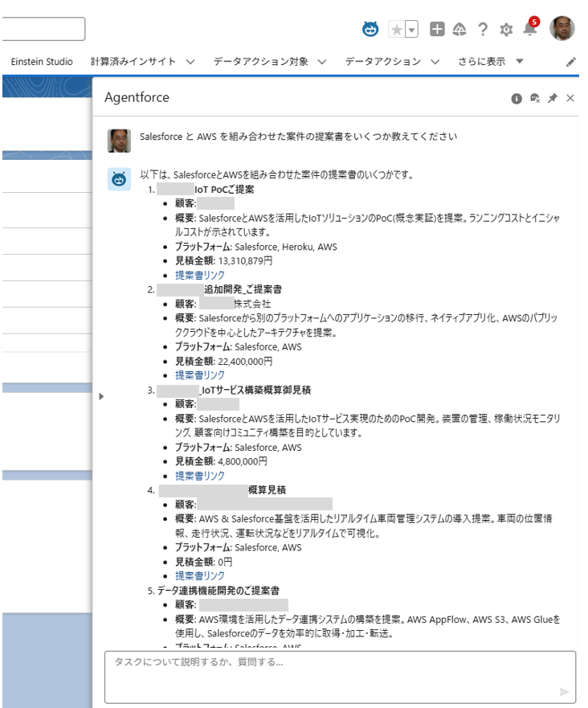This screenshot has height=708, width=588.
Task: Open the favorites list dropdown arrow
Action: pyautogui.click(x=411, y=30)
